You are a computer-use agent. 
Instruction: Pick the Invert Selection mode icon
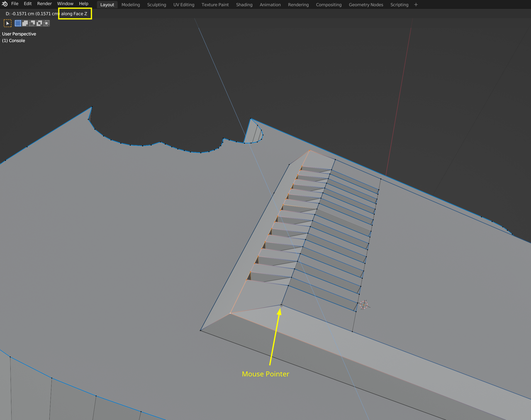[x=39, y=23]
